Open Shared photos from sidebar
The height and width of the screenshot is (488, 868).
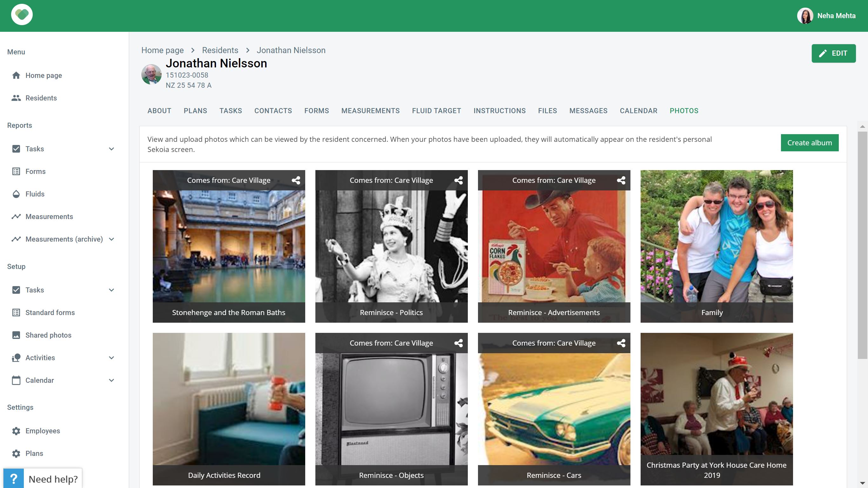click(x=48, y=335)
